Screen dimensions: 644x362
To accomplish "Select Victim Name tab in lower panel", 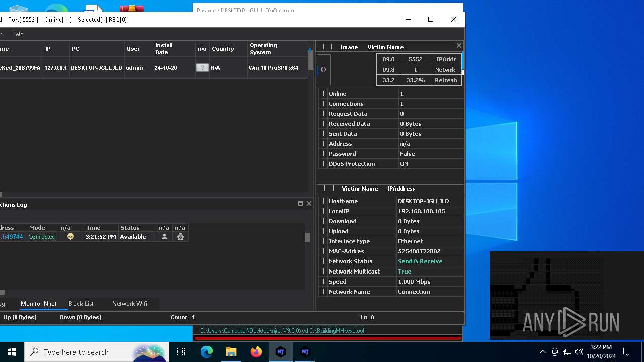I will pyautogui.click(x=360, y=189).
